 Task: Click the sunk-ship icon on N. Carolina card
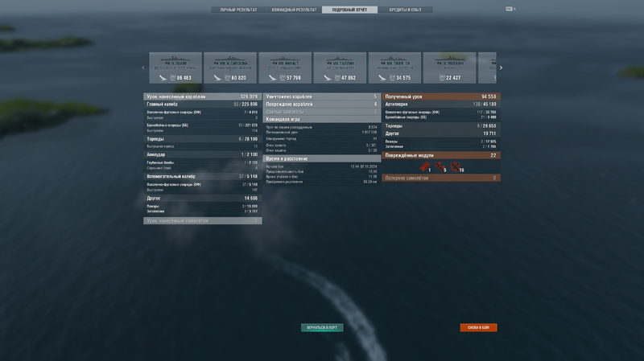click(217, 77)
